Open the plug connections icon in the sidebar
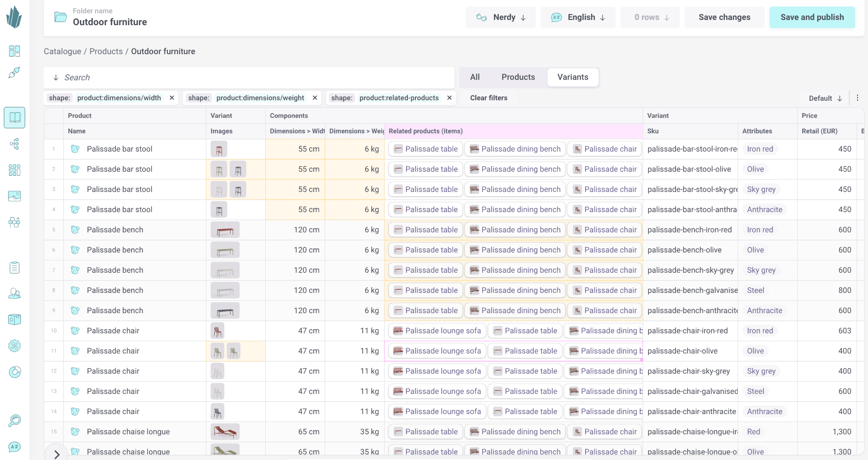This screenshot has height=460, width=868. point(15,73)
